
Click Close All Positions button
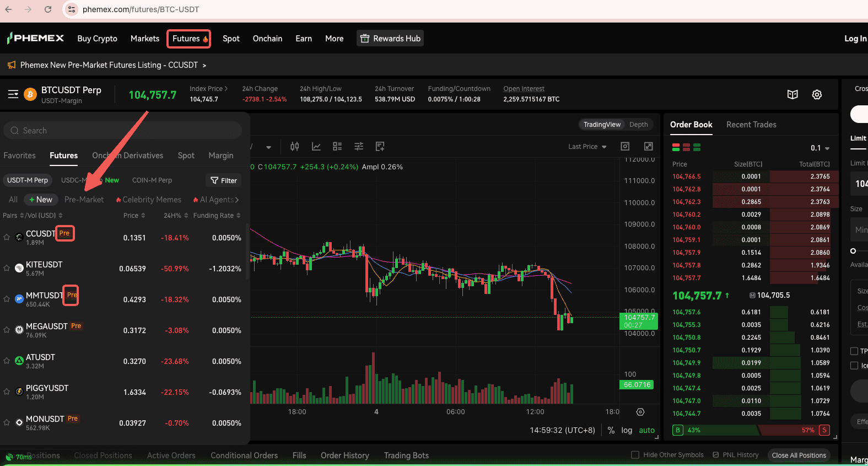click(799, 455)
